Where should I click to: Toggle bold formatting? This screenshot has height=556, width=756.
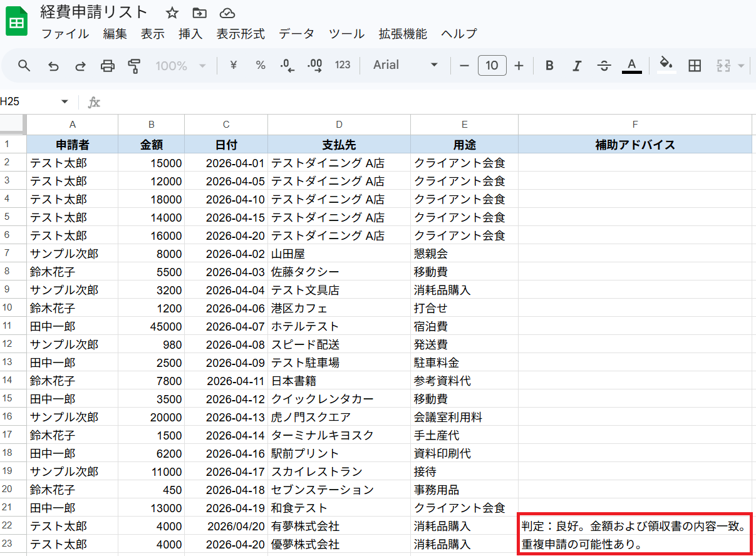pyautogui.click(x=549, y=65)
